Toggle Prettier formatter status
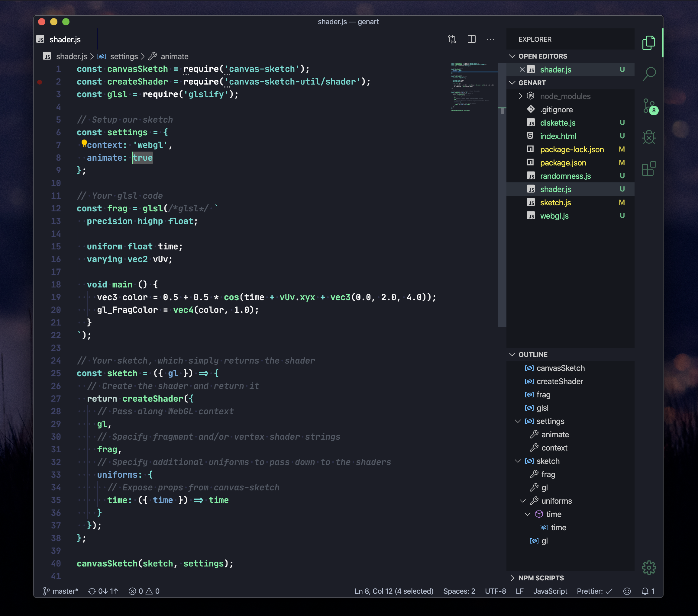The image size is (698, 616). [594, 591]
